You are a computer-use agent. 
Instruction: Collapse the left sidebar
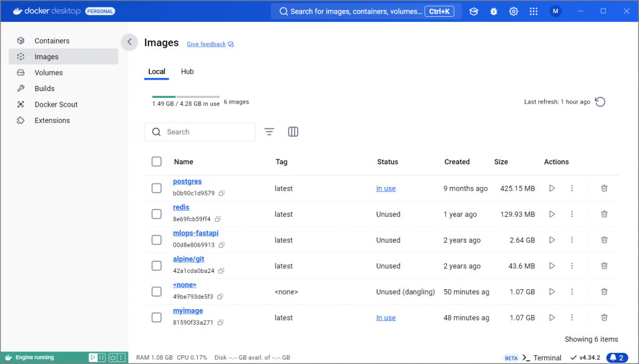click(x=129, y=42)
